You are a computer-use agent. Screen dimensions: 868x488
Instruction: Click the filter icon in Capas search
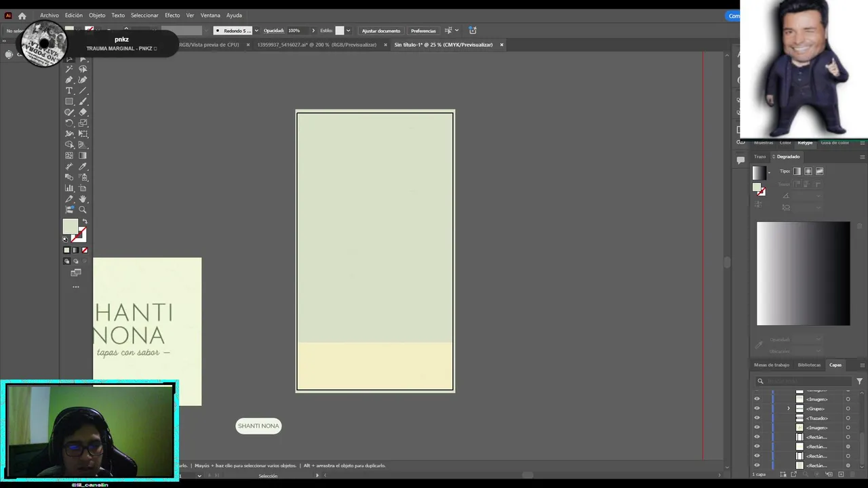pyautogui.click(x=859, y=381)
